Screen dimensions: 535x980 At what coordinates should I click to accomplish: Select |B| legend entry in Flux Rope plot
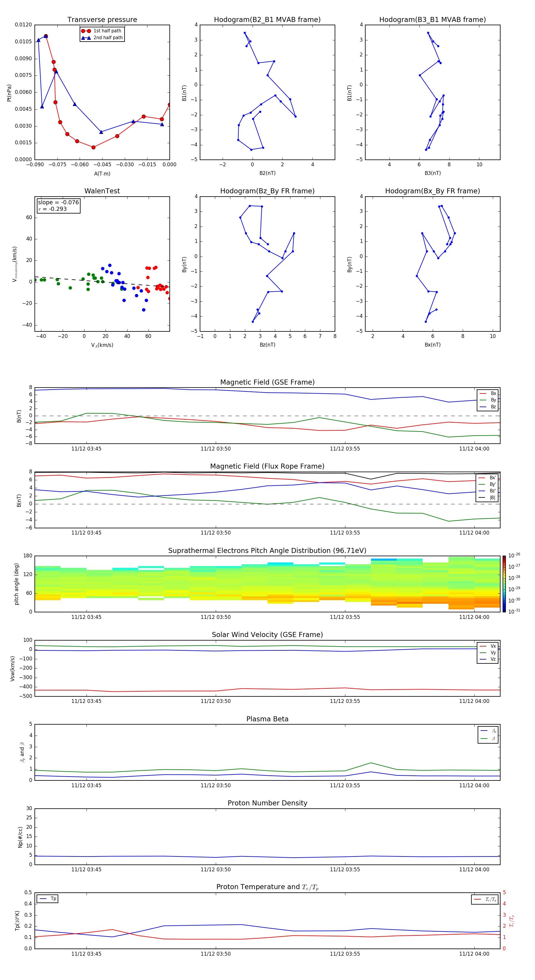(x=487, y=498)
